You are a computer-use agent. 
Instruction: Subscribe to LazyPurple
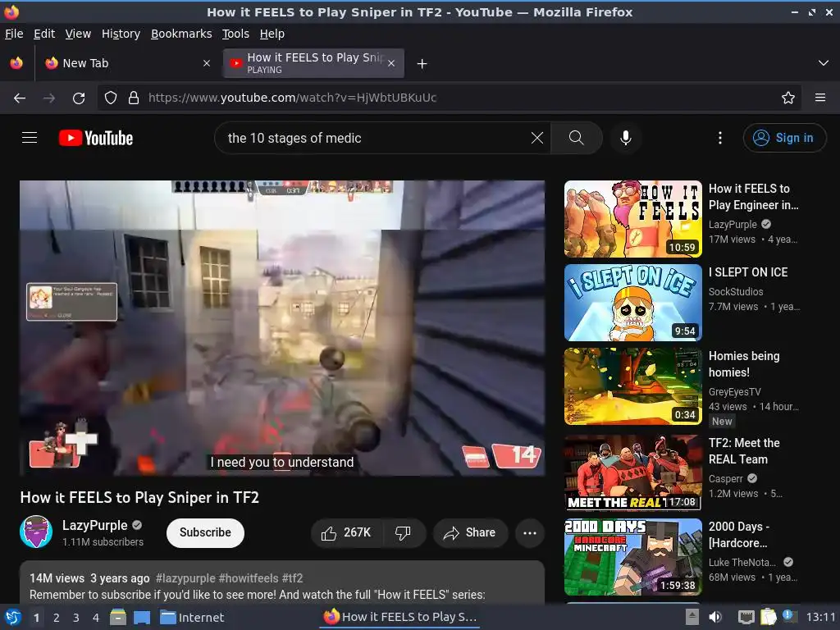click(x=205, y=532)
